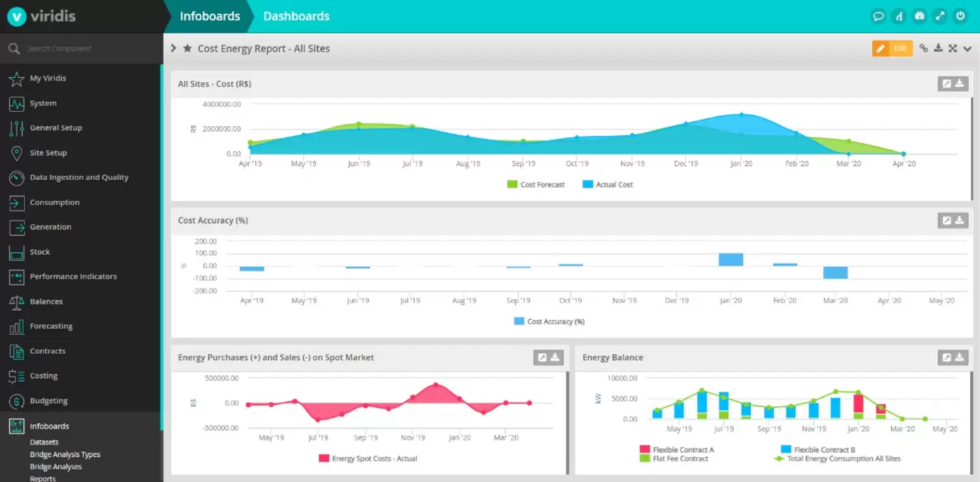Toggle favorite star for Cost Energy Report
The height and width of the screenshot is (482, 980).
point(188,48)
